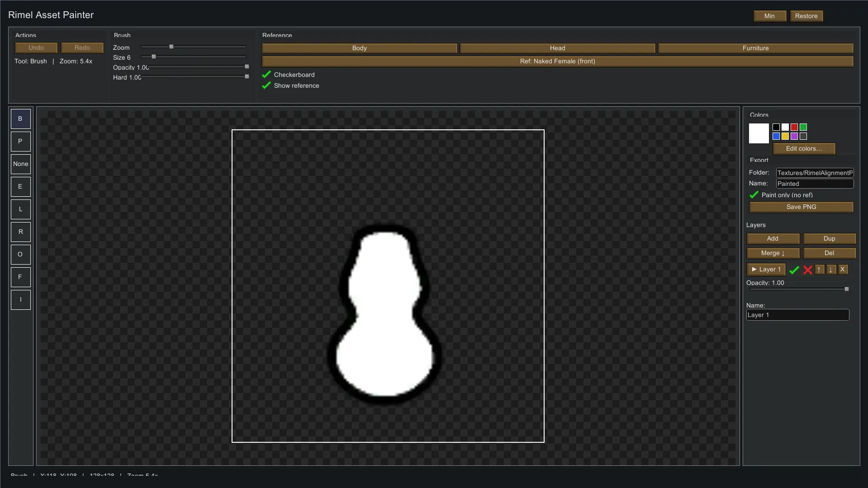Uncheck Paint only (no ref) option

(754, 195)
